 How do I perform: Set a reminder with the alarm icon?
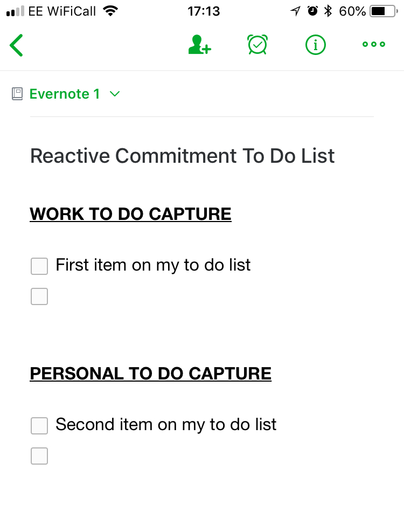[x=257, y=44]
